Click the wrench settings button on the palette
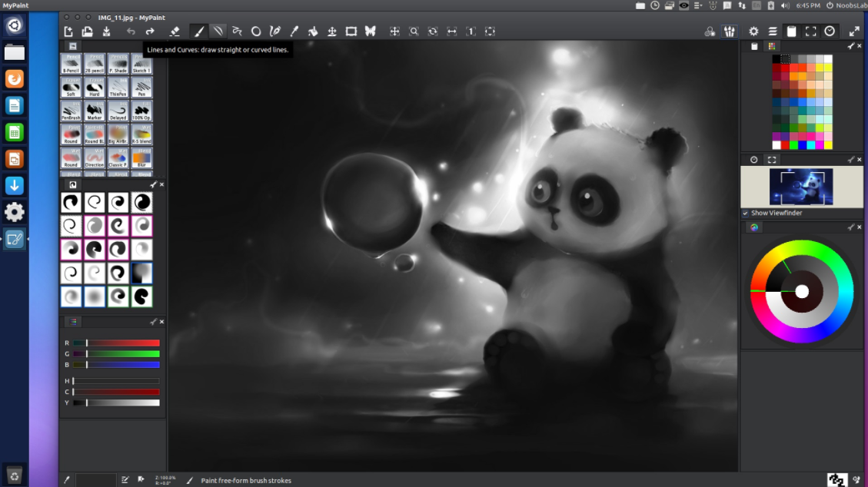This screenshot has width=868, height=487. click(850, 45)
